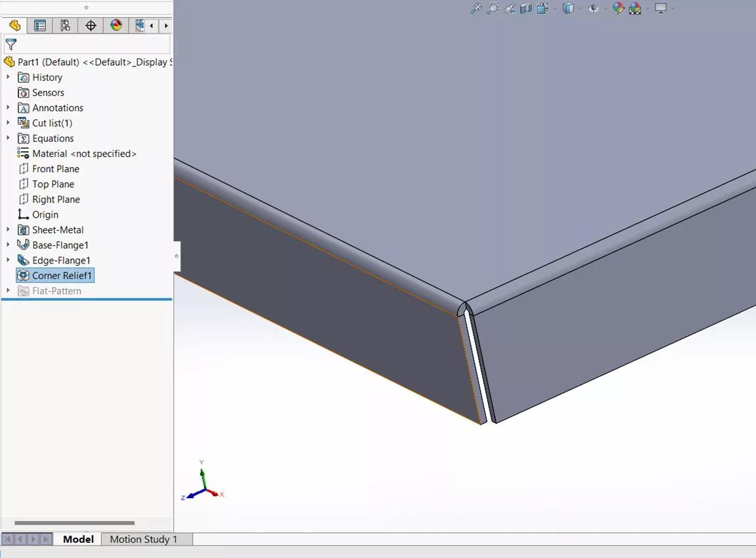Select the Sensors folder

(41, 93)
